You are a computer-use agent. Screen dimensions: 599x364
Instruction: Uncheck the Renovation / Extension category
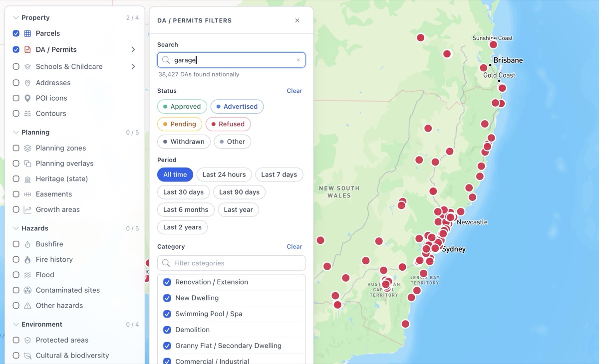(167, 282)
